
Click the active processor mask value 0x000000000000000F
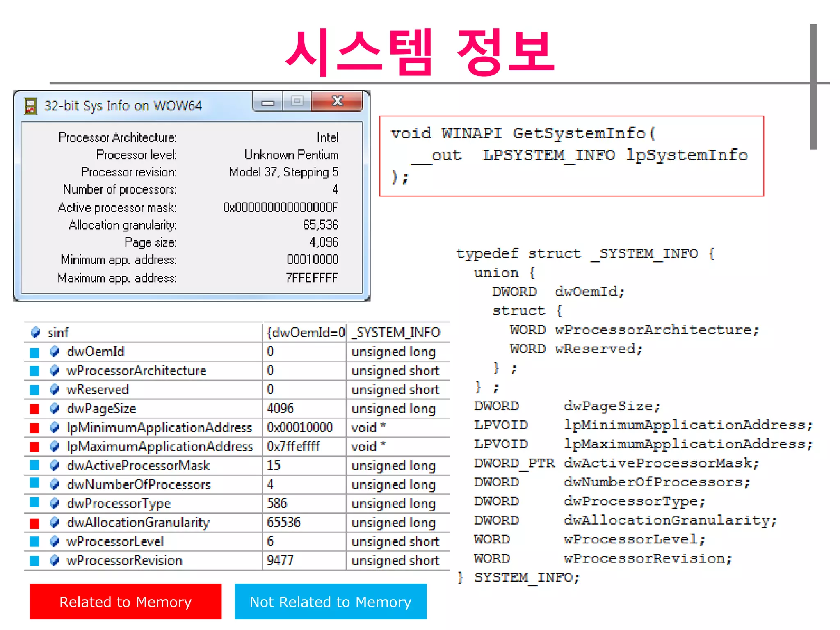click(281, 208)
